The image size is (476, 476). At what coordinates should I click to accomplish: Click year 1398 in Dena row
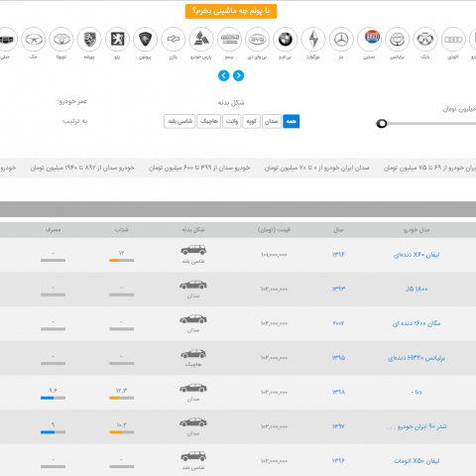point(338,392)
